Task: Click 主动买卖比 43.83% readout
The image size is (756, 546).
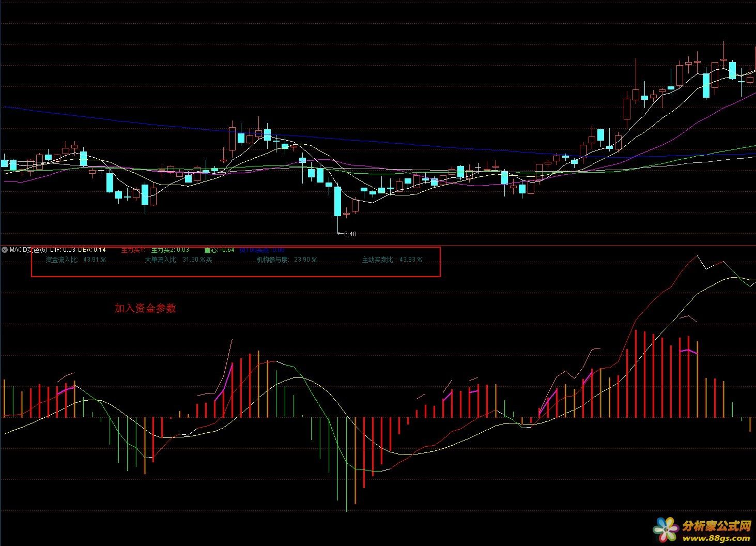Action: click(392, 260)
